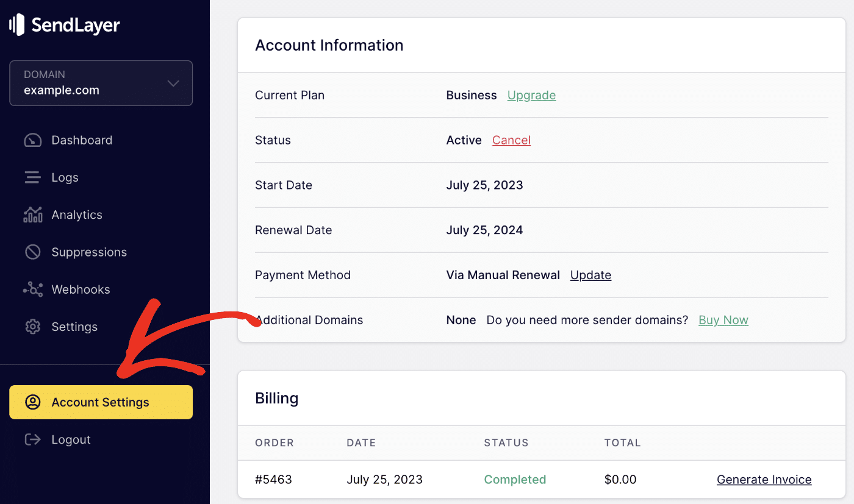The height and width of the screenshot is (504, 854).
Task: Click the Account Settings person icon
Action: pyautogui.click(x=33, y=402)
